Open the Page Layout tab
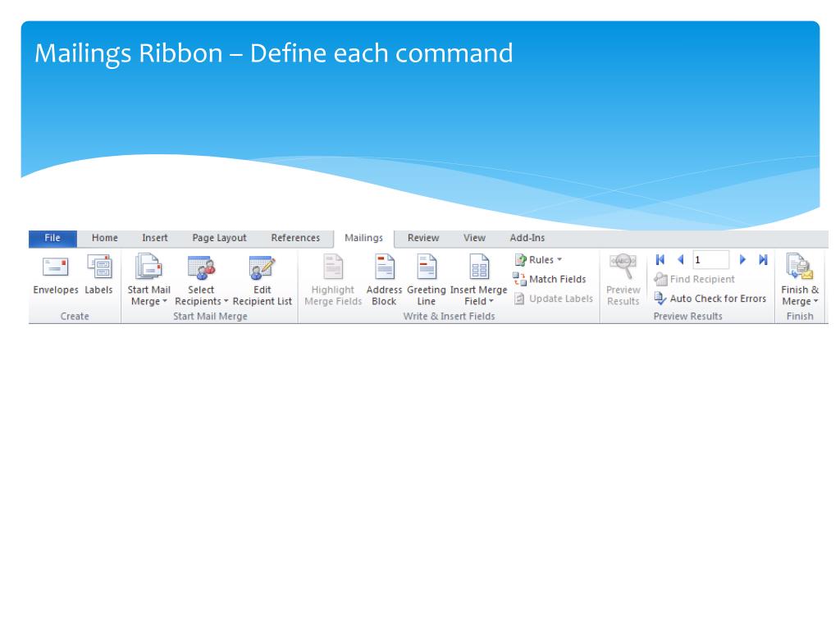Screen dimensions: 840x630 click(x=219, y=238)
